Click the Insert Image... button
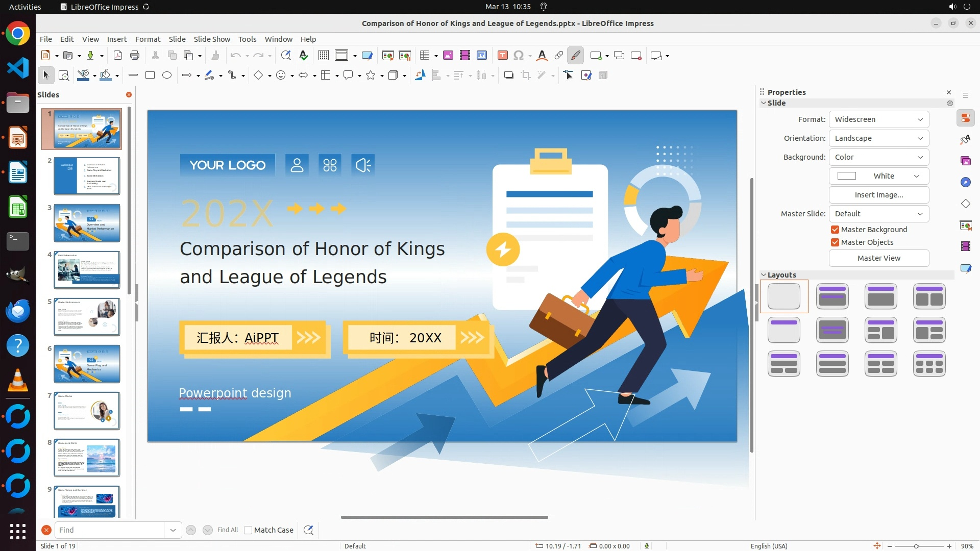 coord(878,195)
